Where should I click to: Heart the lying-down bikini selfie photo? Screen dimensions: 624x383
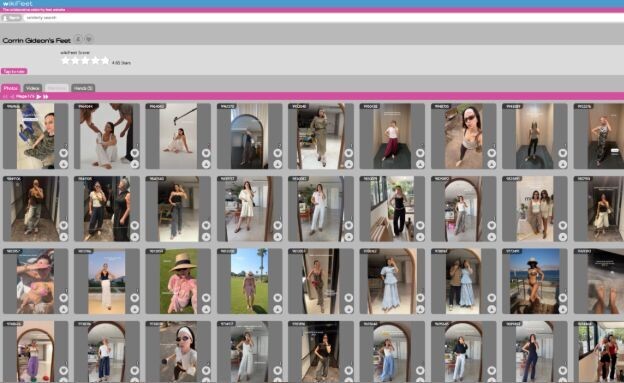(63, 298)
